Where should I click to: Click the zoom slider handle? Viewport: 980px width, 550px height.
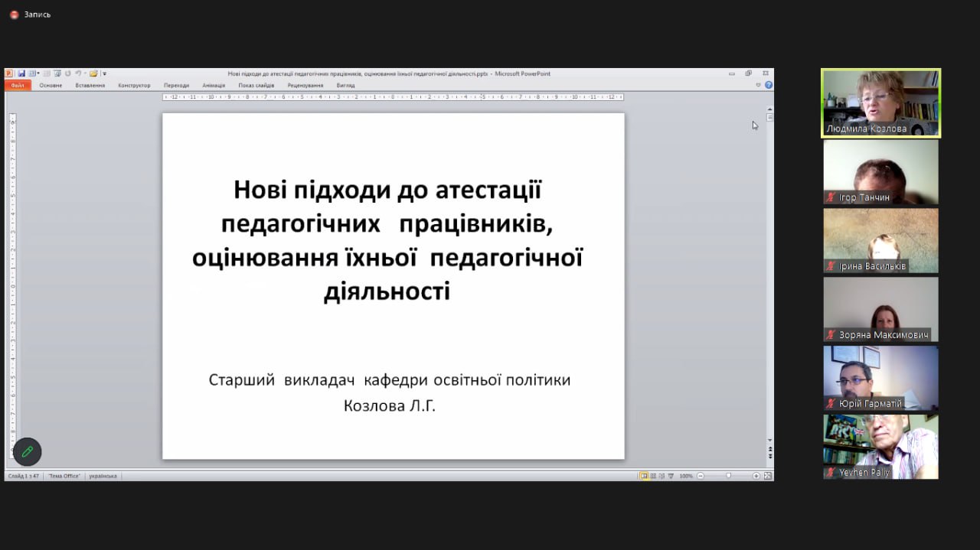[x=728, y=476]
